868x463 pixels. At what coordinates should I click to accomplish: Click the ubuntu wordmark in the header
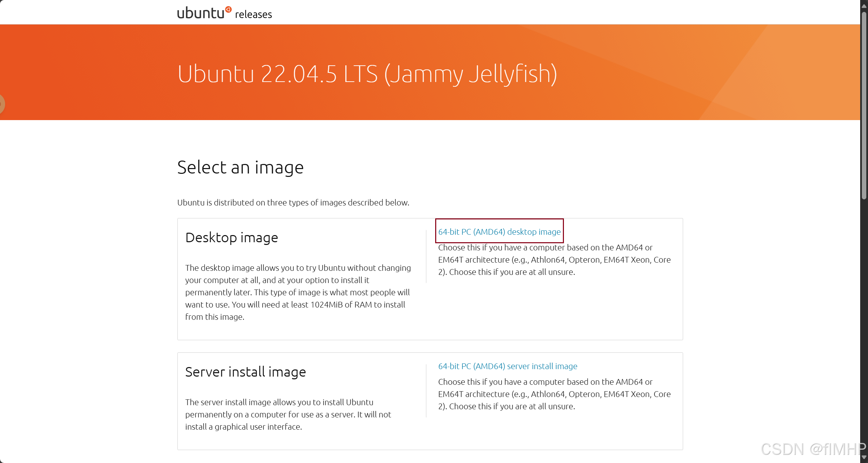point(201,13)
